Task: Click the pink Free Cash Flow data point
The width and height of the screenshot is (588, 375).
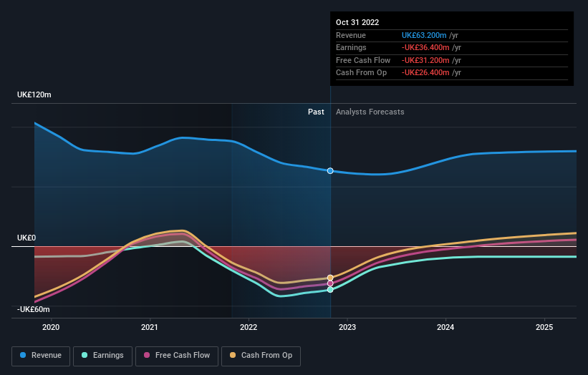Action: pyautogui.click(x=330, y=283)
